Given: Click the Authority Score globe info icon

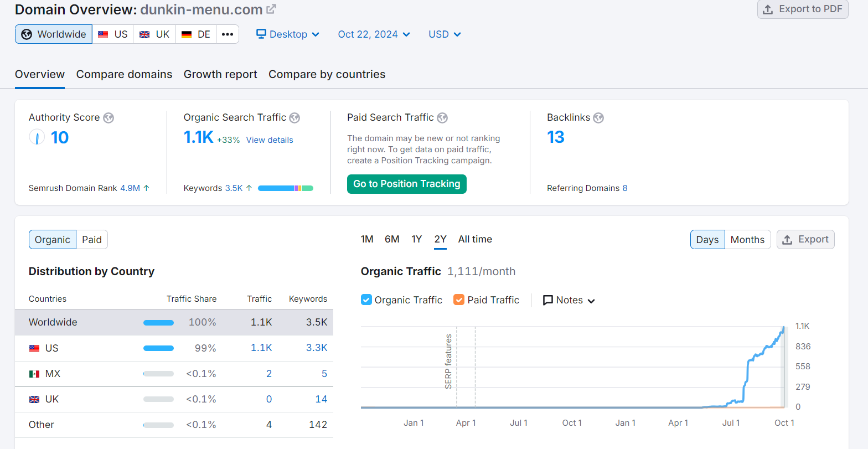Looking at the screenshot, I should [108, 118].
